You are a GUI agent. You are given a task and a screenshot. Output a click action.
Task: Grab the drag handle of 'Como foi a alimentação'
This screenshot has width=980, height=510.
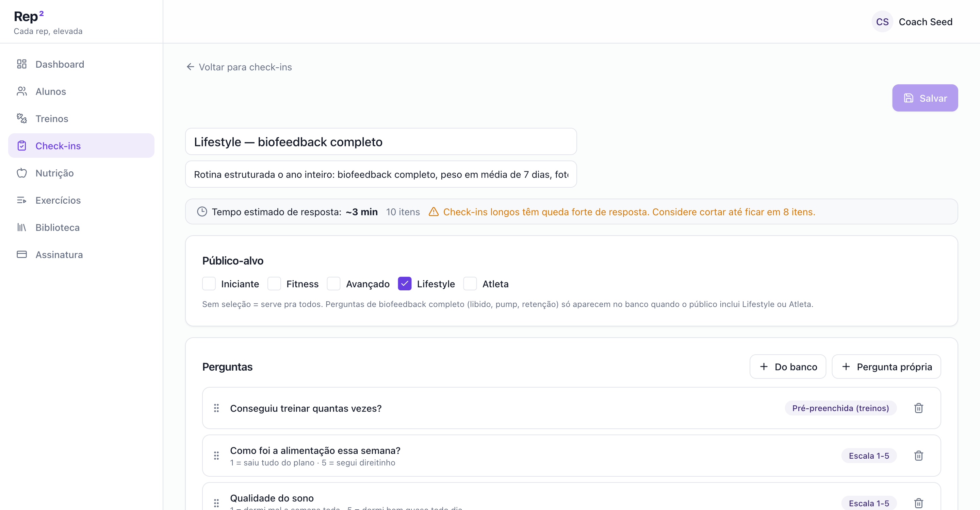[x=216, y=455]
